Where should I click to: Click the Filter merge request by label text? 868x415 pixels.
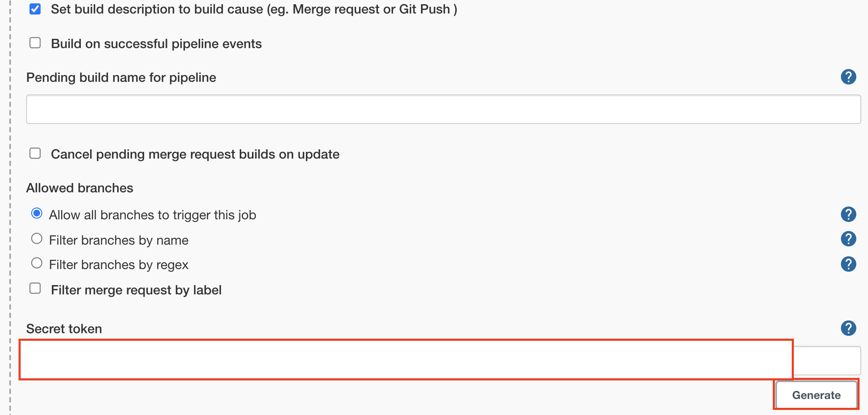click(x=136, y=290)
